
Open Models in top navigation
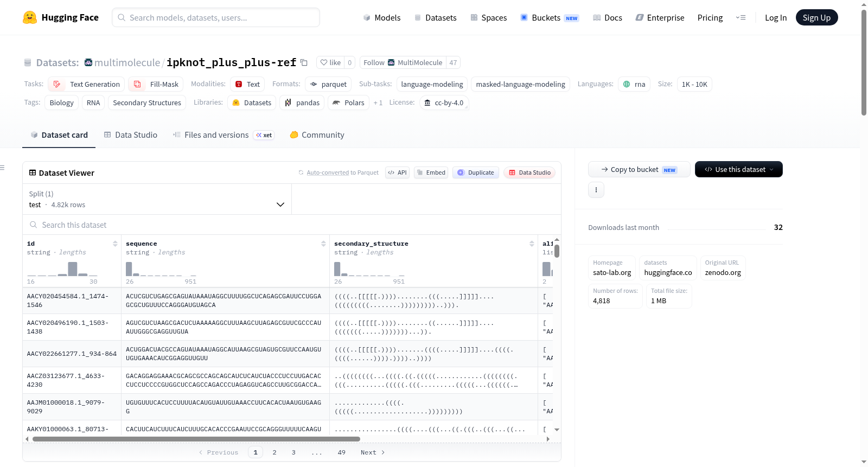click(382, 17)
